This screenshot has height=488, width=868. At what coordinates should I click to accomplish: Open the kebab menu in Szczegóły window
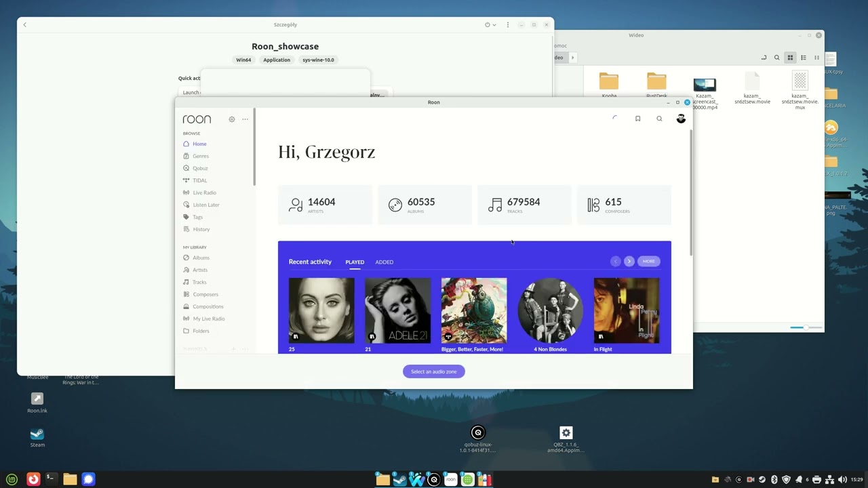[x=508, y=24]
